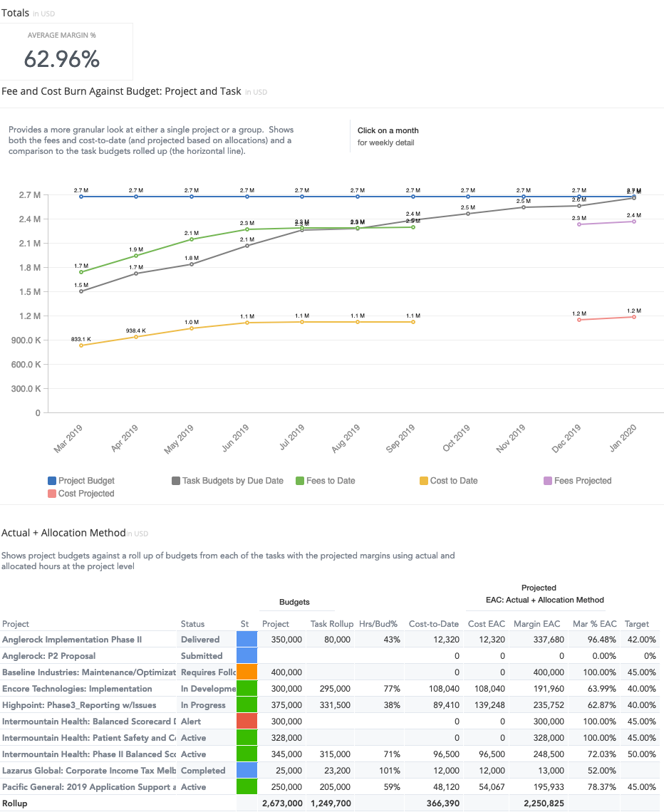Sort by Mar % EAC column header
Screen dimensions: 664x812
point(595,624)
